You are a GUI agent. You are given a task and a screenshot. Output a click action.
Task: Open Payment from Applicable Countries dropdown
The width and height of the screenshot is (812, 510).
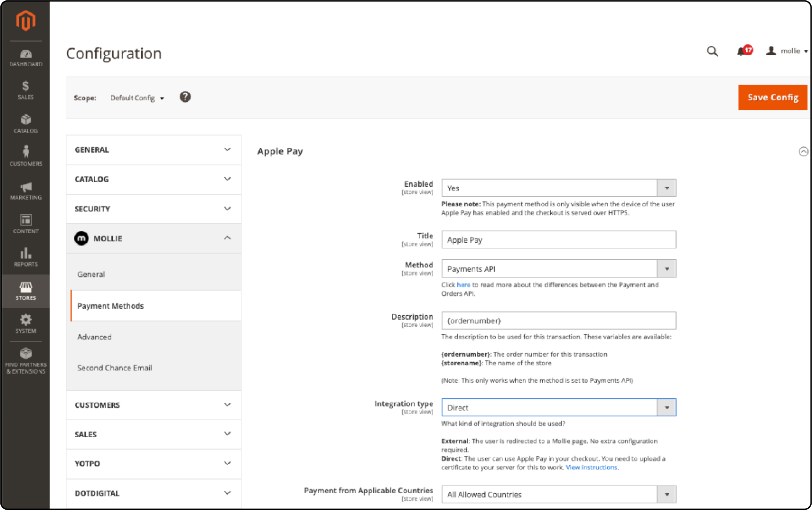[x=559, y=494]
